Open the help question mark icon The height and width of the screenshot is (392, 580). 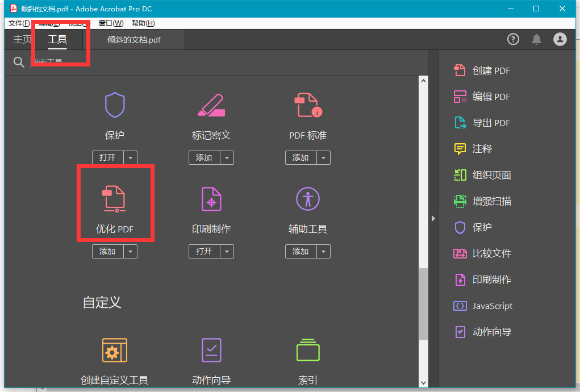(x=513, y=39)
